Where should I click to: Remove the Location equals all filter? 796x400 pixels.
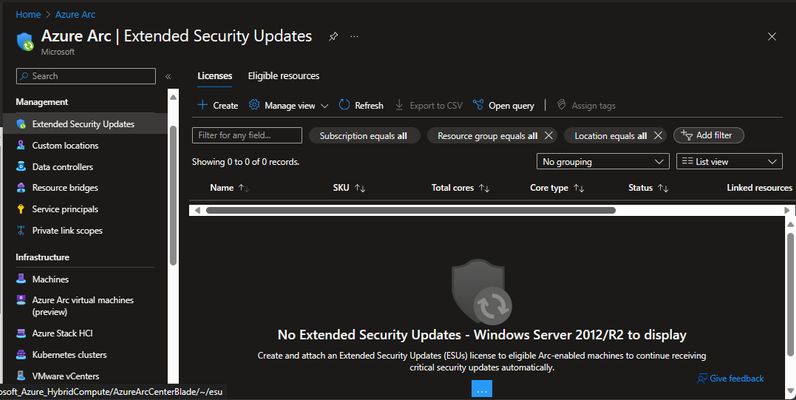[x=658, y=136]
